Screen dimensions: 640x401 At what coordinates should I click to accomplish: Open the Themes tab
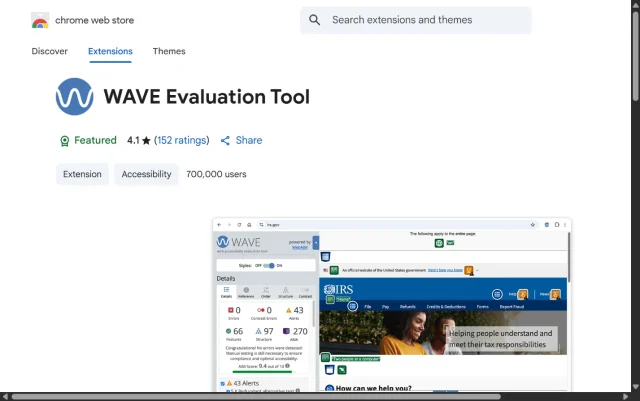click(169, 51)
